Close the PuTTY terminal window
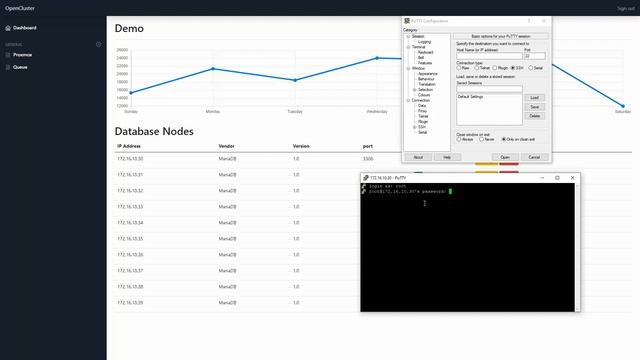 tap(573, 178)
